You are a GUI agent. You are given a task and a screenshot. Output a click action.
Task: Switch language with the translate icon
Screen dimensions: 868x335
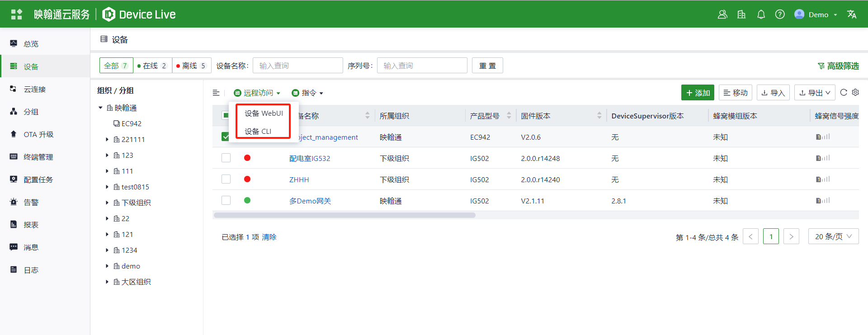point(852,14)
